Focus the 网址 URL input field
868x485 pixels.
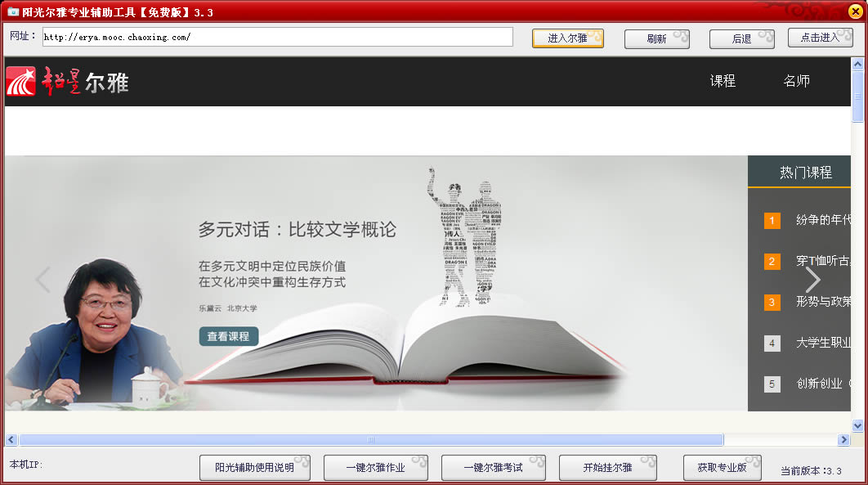pos(277,38)
